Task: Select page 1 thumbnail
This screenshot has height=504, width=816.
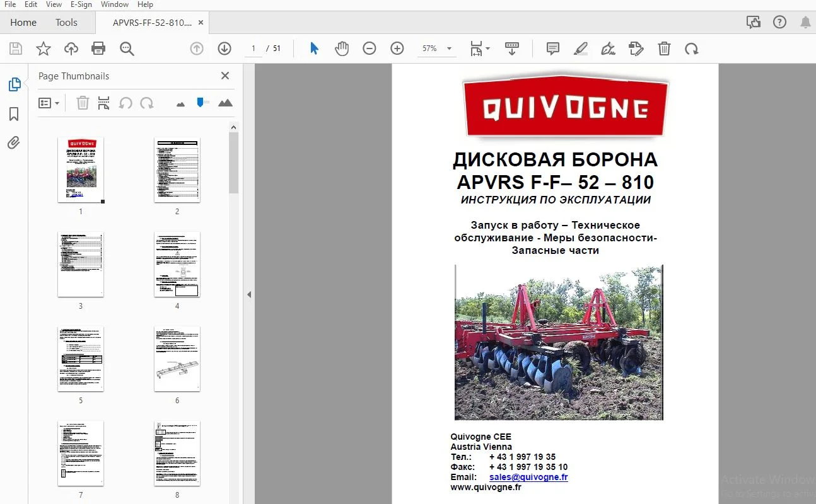Action: tap(81, 170)
